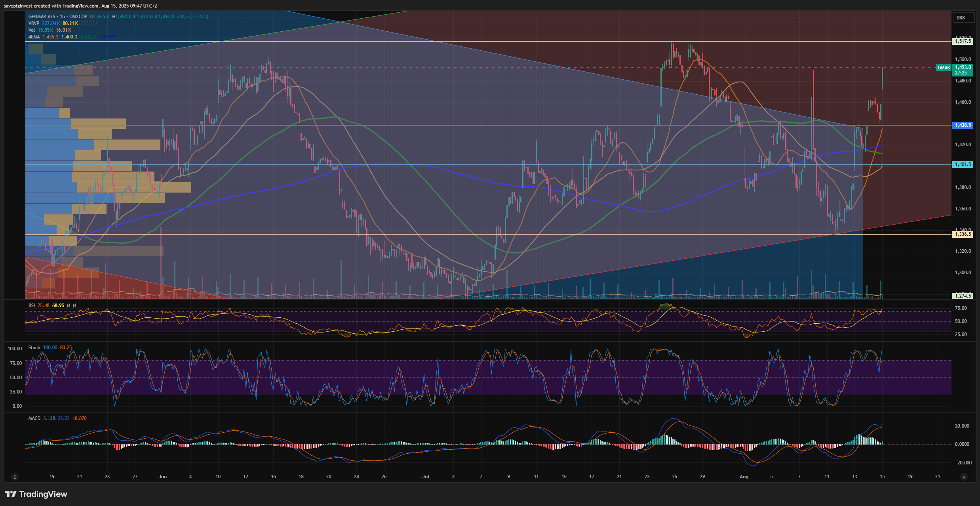Click the A auto-scale icon

pos(964,477)
